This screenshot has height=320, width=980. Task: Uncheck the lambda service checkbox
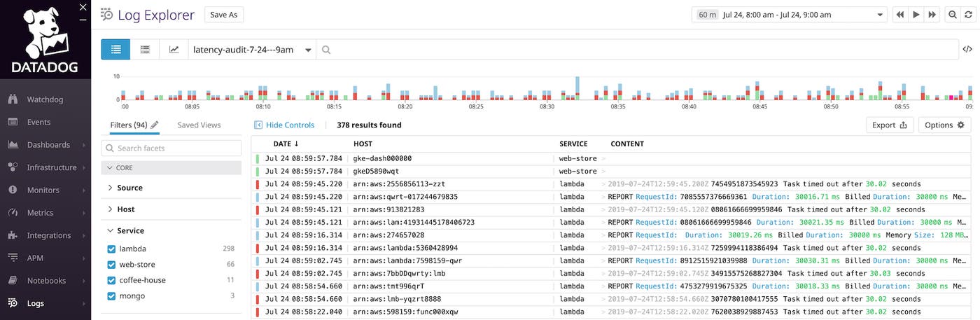coord(111,249)
